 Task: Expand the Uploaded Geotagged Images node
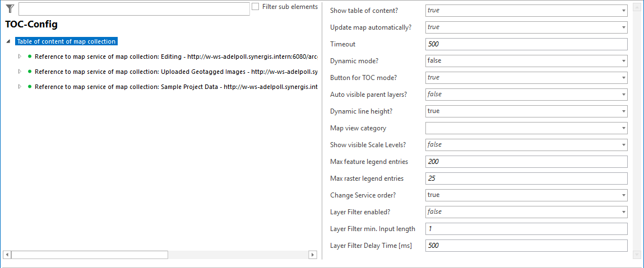(x=20, y=72)
